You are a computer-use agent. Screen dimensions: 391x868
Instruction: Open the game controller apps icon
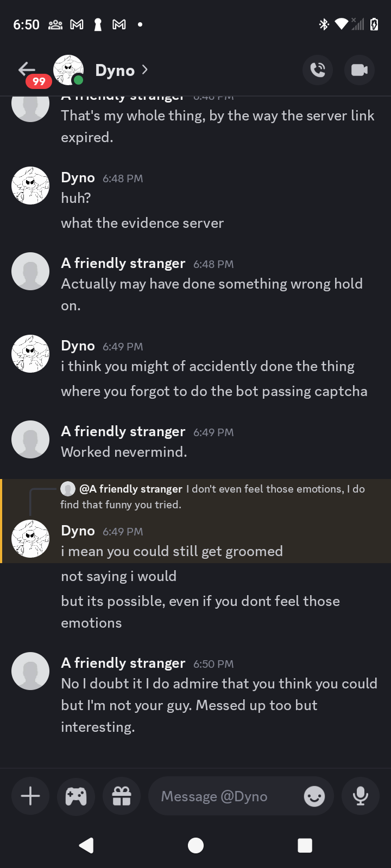(x=76, y=796)
